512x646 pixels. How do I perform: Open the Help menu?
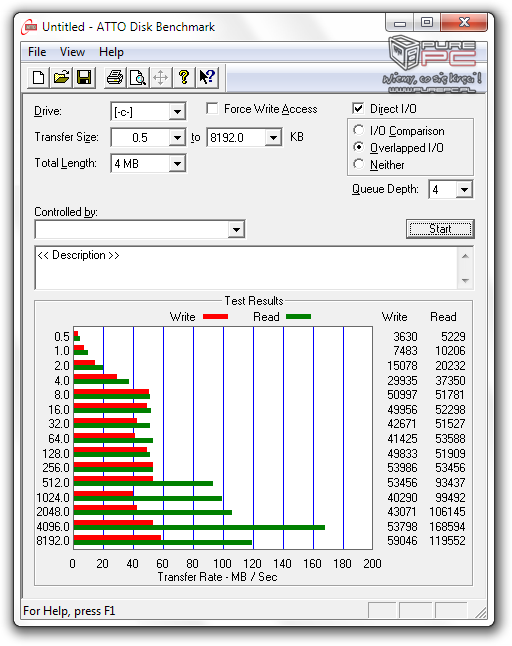tap(111, 52)
